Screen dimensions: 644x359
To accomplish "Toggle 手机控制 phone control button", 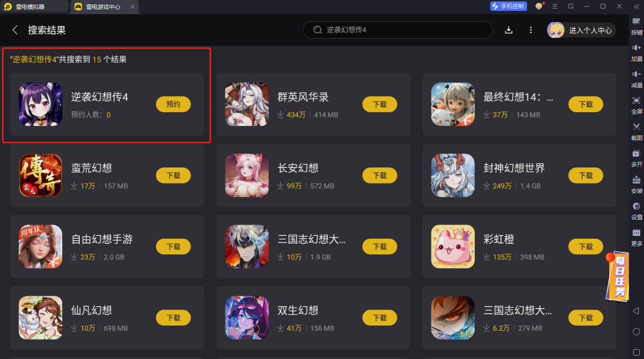I will point(508,6).
